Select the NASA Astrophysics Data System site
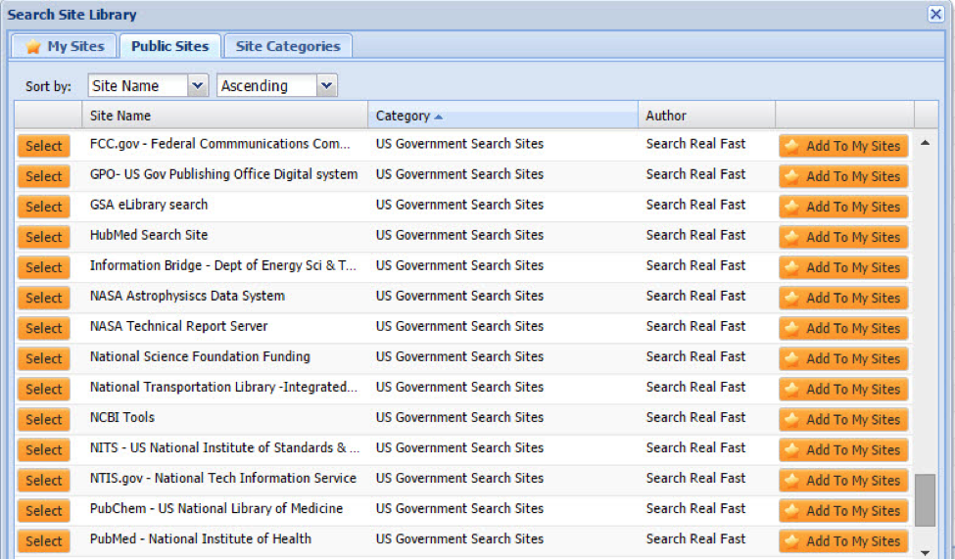The height and width of the screenshot is (560, 955). point(44,299)
